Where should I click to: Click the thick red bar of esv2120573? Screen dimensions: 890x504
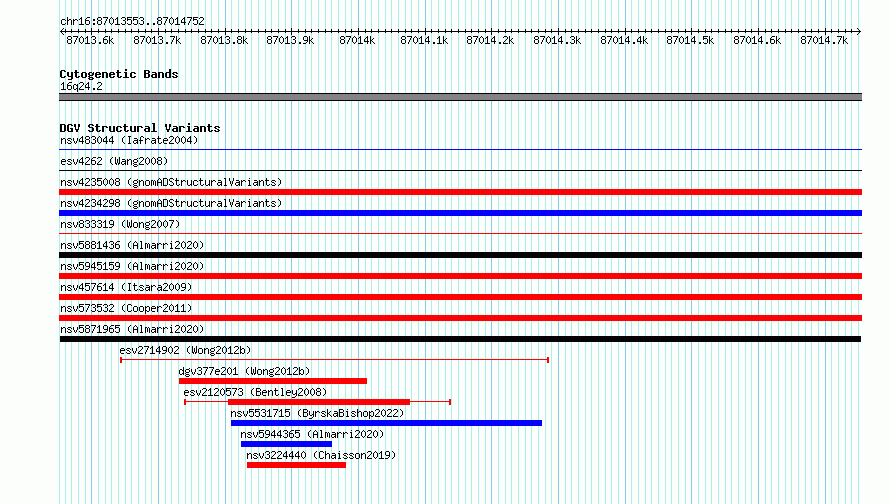tap(319, 402)
